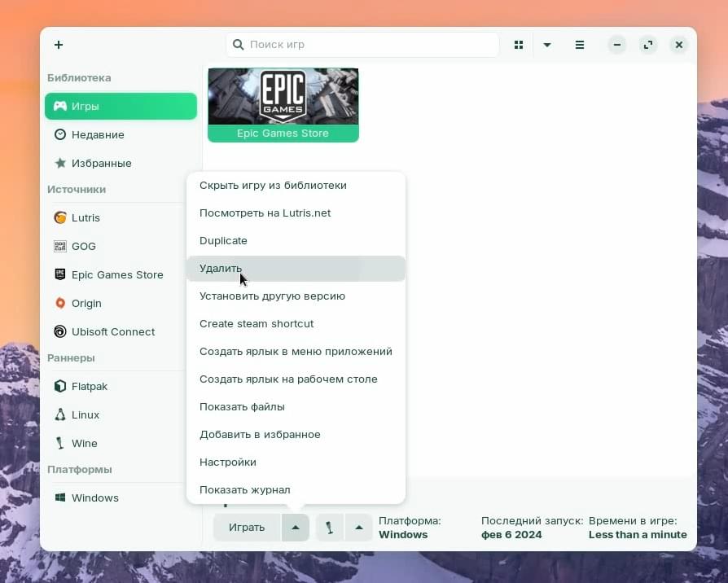Select the Linux runner label
The width and height of the screenshot is (728, 583).
[x=86, y=414]
